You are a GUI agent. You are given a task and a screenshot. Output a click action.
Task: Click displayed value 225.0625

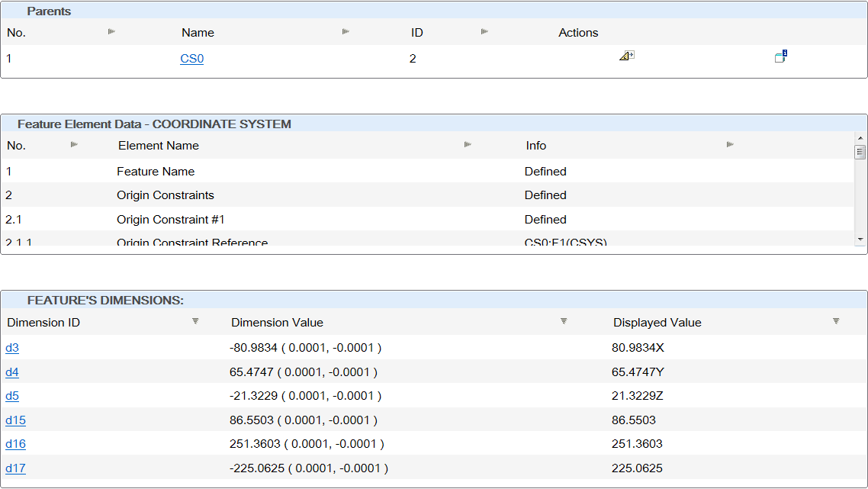(x=637, y=468)
